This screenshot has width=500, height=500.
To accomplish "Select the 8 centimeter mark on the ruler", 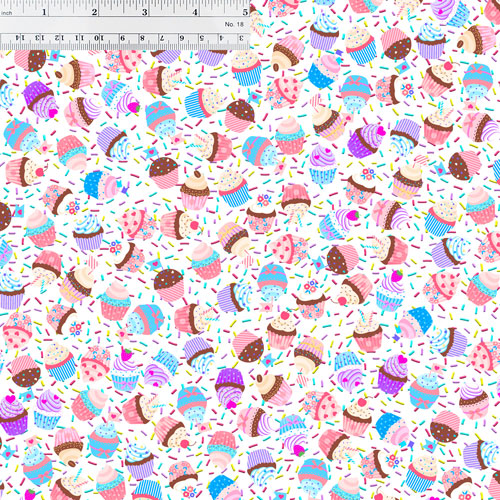I will point(142,38).
